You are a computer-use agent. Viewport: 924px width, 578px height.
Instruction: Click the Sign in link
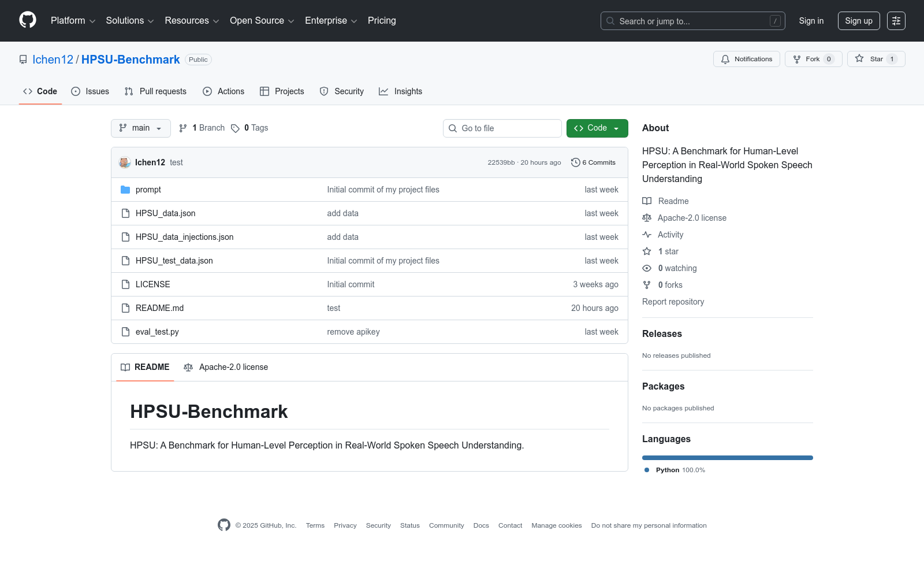tap(811, 21)
